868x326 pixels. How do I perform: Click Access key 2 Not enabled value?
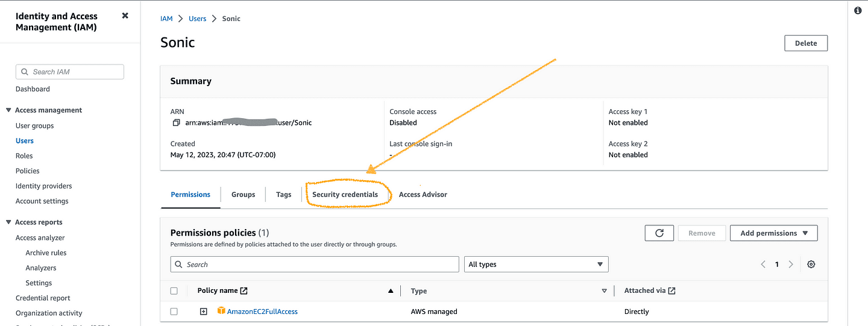[x=628, y=155]
